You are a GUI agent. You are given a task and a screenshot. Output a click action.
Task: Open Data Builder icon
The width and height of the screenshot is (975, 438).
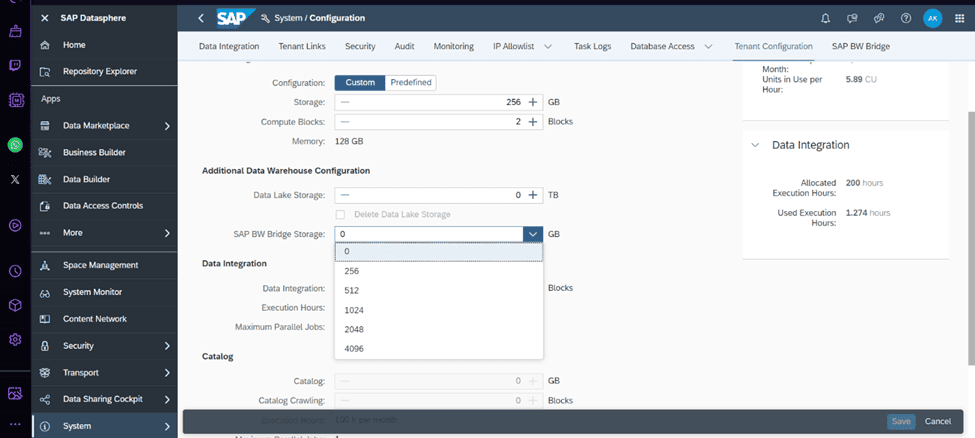pos(44,179)
